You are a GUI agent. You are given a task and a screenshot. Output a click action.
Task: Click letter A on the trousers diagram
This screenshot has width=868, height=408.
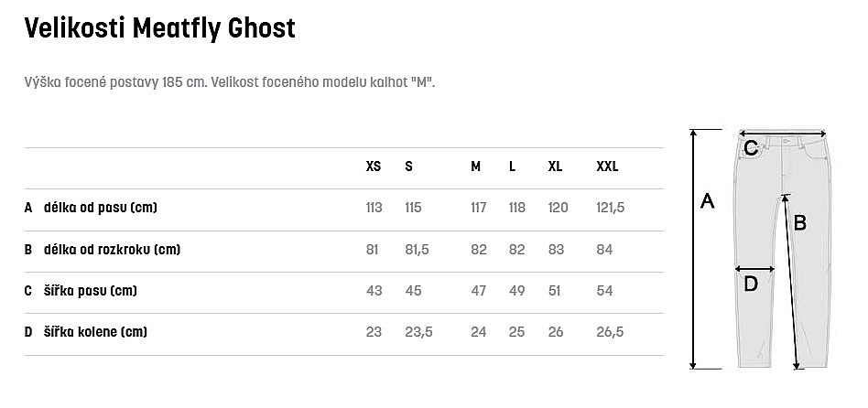tap(707, 201)
